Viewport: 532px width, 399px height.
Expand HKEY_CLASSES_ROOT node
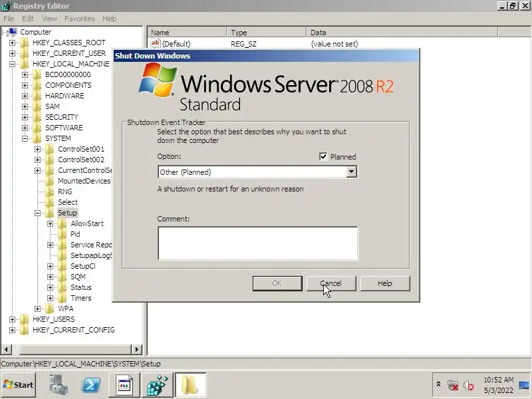point(12,43)
